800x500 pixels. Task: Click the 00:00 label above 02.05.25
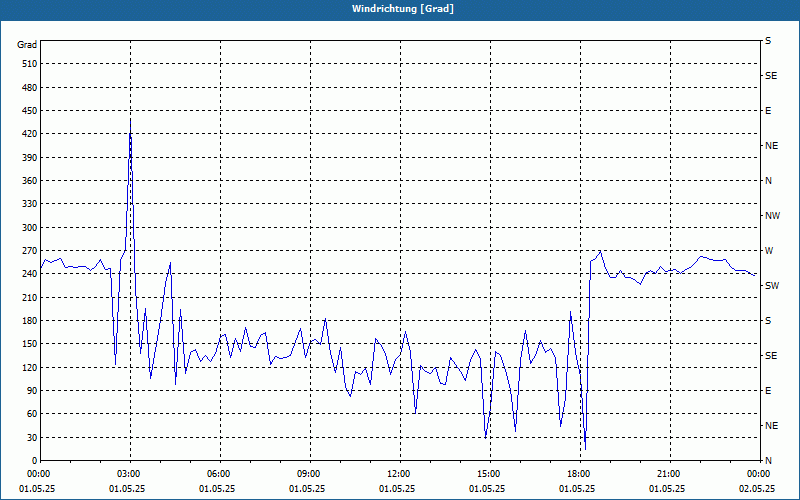pyautogui.click(x=757, y=474)
